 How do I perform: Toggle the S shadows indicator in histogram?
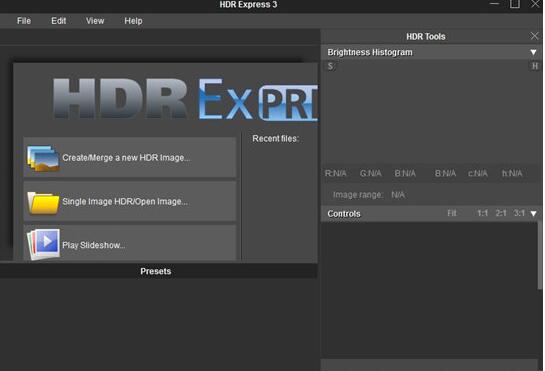[330, 66]
